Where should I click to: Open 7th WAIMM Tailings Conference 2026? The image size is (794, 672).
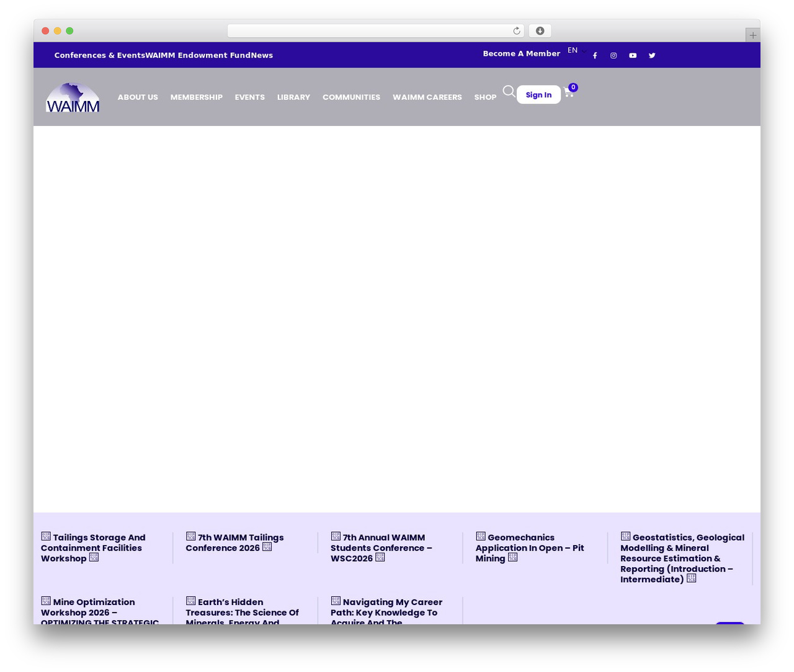pos(234,542)
